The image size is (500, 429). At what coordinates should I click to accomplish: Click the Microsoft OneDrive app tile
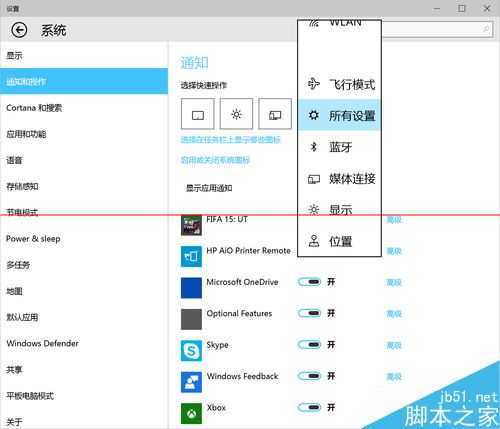(x=191, y=288)
